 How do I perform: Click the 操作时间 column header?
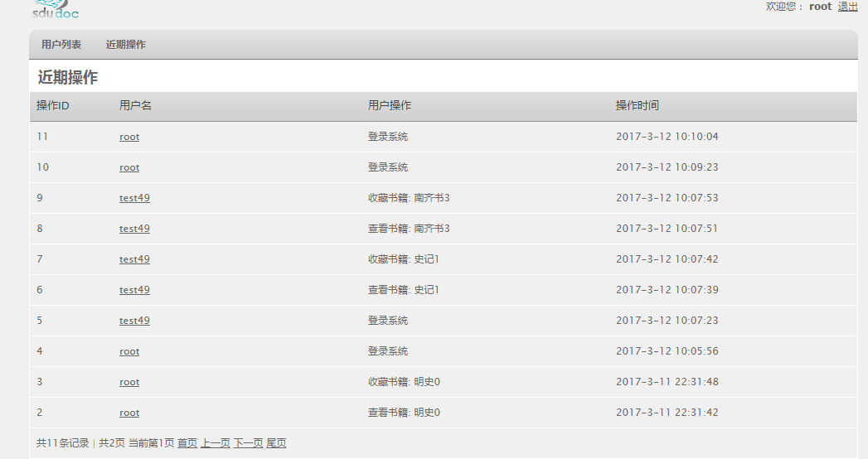[x=638, y=105]
